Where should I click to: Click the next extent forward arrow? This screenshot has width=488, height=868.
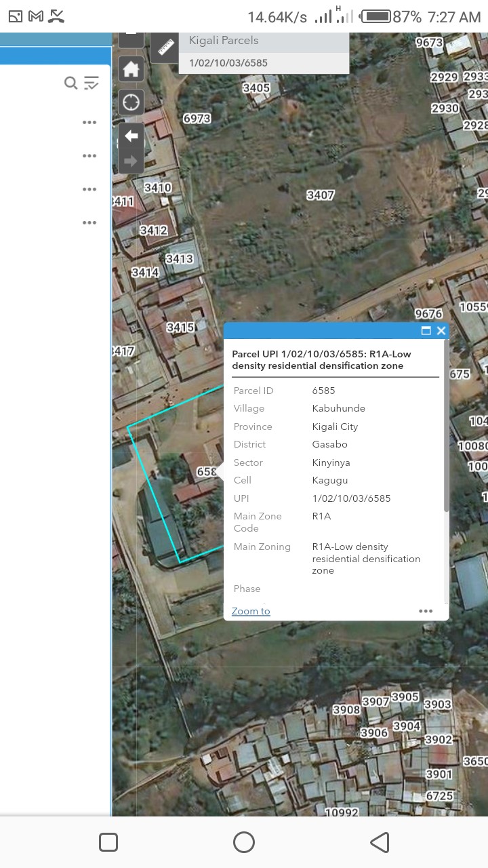pyautogui.click(x=131, y=161)
